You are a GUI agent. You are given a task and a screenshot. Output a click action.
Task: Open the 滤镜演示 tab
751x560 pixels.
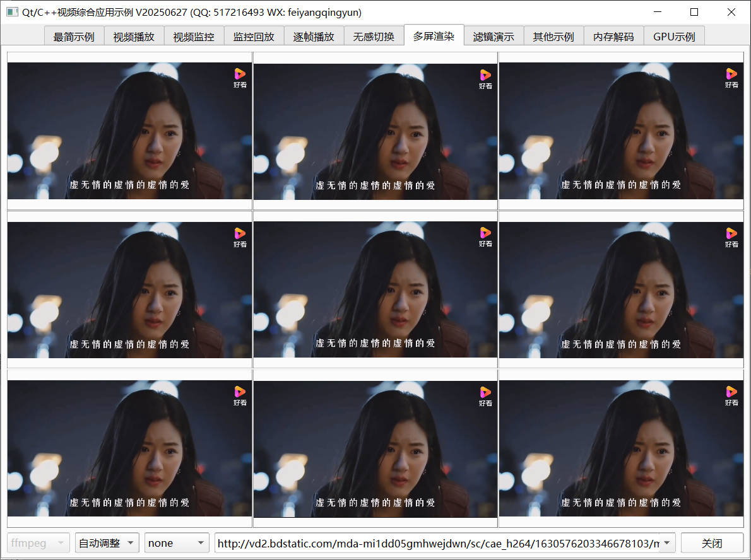tap(494, 37)
